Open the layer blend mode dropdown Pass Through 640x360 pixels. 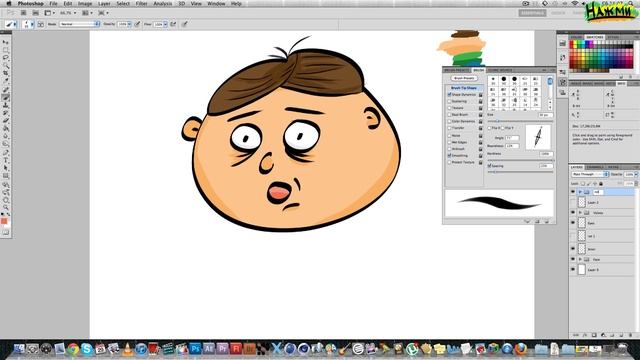pyautogui.click(x=590, y=174)
